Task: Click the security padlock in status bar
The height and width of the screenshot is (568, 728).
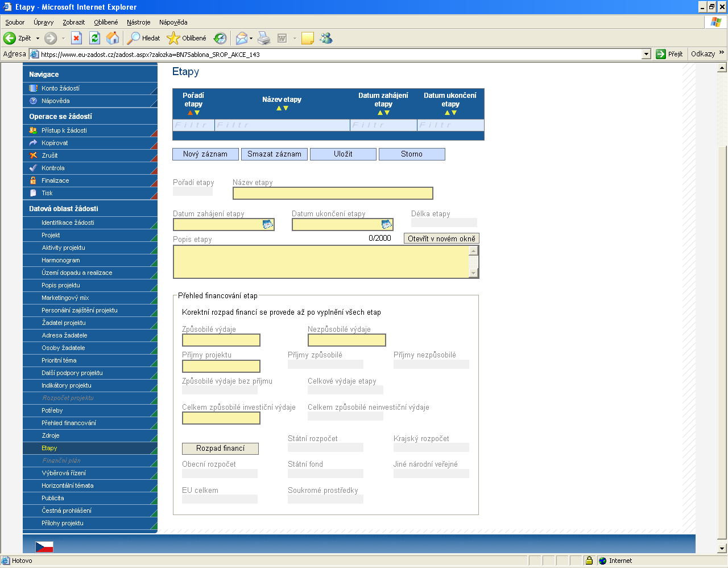Action: coord(589,561)
